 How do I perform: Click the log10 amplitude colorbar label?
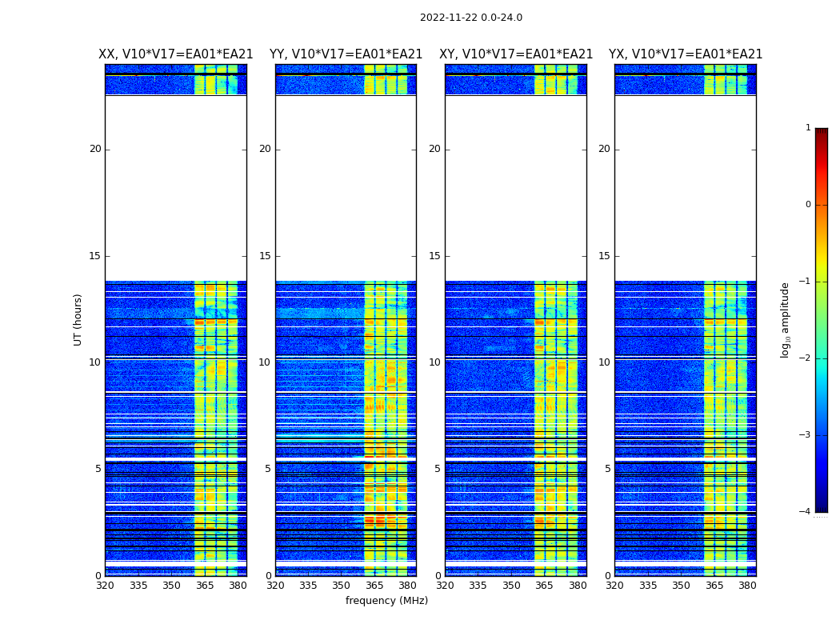[x=785, y=319]
